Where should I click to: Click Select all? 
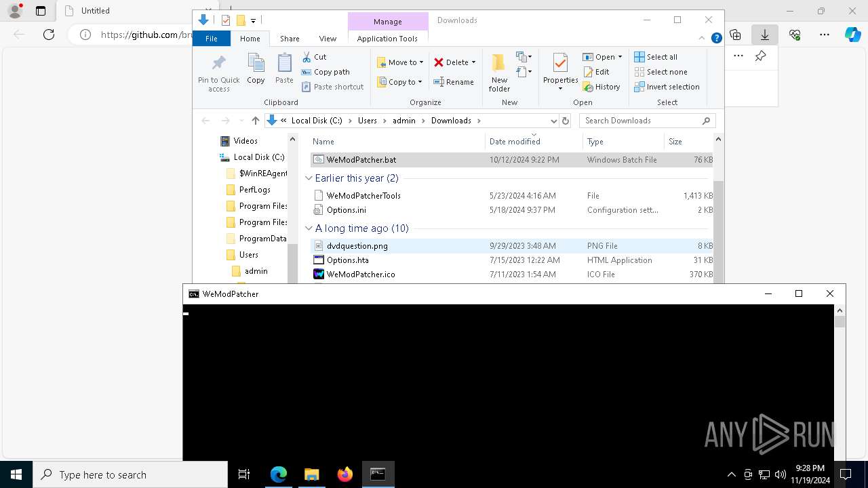point(656,57)
